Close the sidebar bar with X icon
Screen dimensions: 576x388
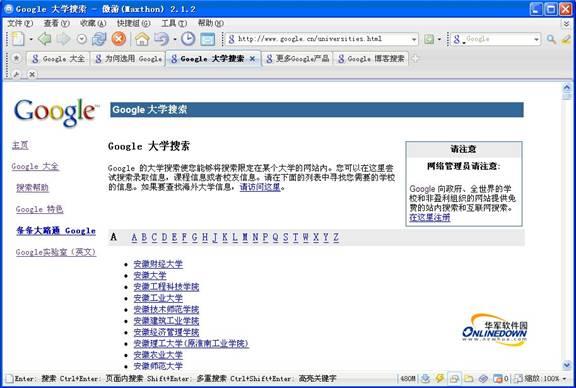coord(32,74)
